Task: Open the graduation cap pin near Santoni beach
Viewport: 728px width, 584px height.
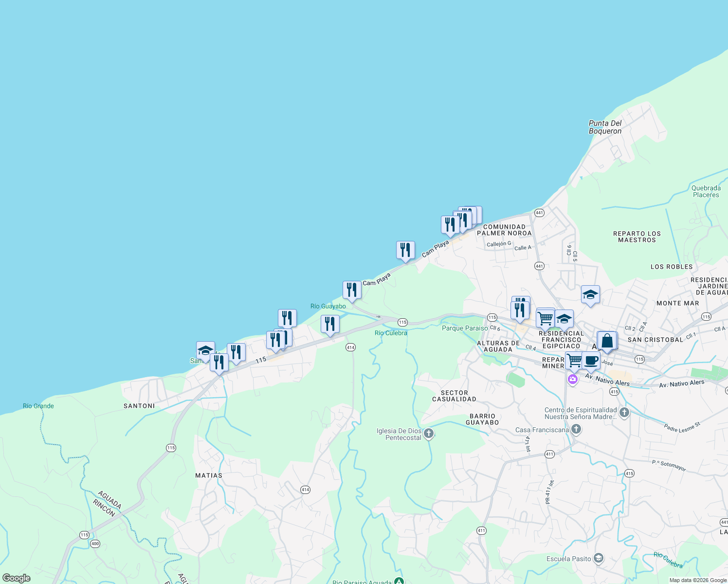Action: (205, 350)
